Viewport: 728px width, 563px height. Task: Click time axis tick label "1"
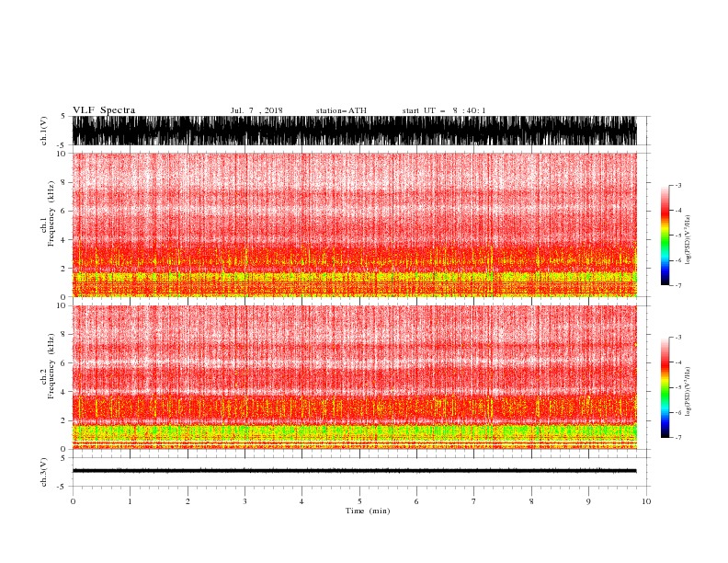point(130,501)
